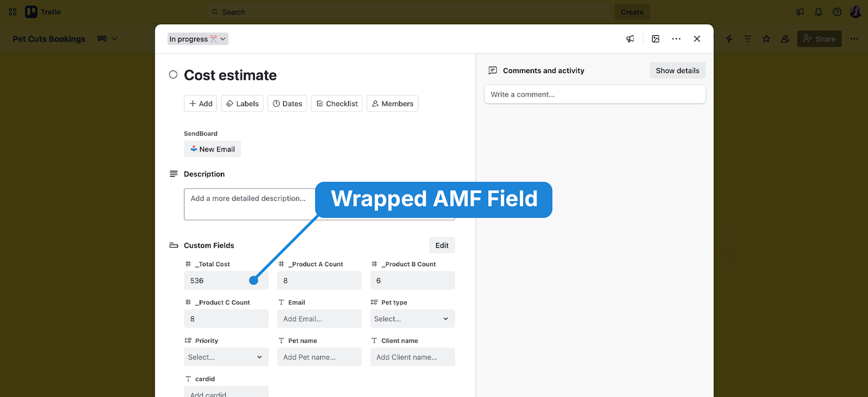868x397 pixels.
Task: Click the Add Client name field
Action: tap(413, 357)
